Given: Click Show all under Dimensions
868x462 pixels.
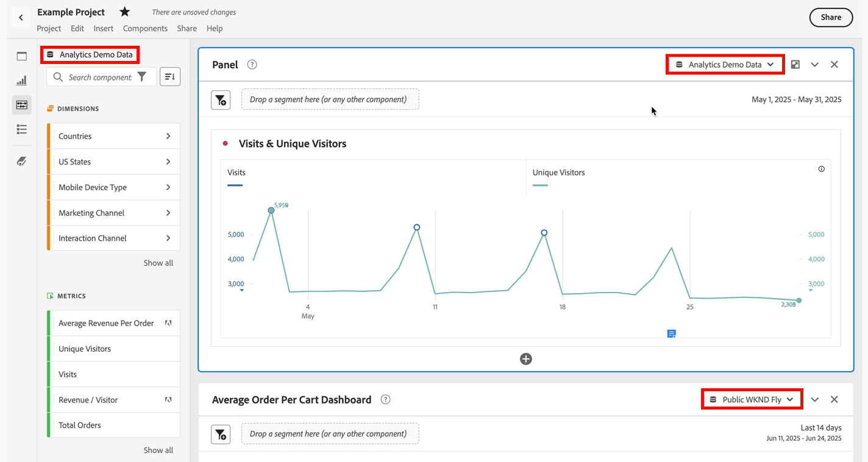Looking at the screenshot, I should click(158, 263).
